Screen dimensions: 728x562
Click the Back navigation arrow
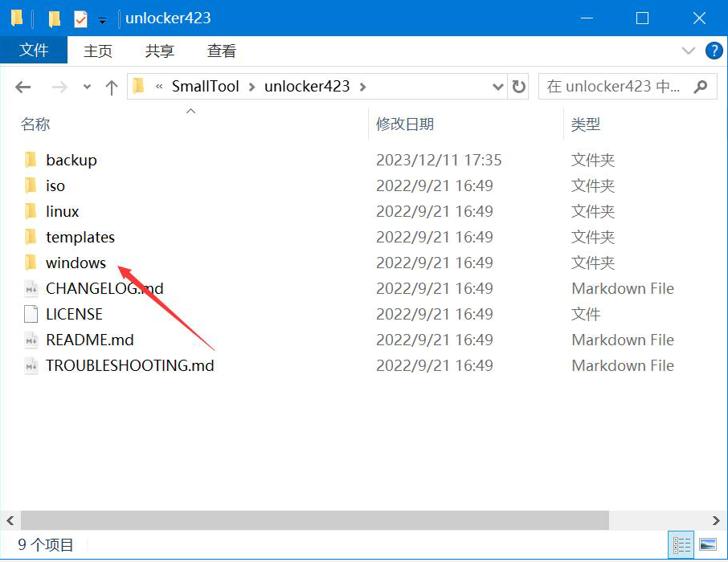(22, 87)
